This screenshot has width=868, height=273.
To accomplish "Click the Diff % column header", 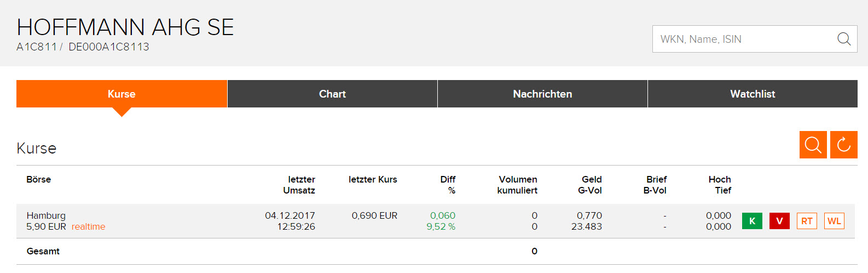I will click(448, 185).
